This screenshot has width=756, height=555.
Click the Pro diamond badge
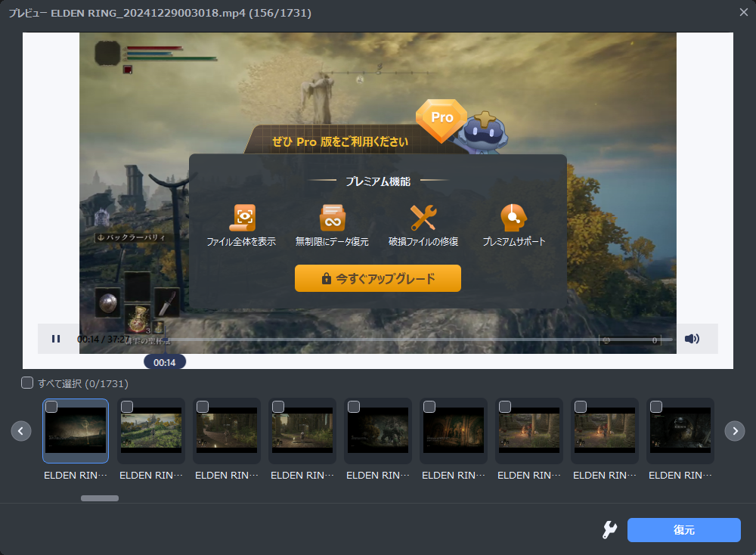(x=442, y=120)
